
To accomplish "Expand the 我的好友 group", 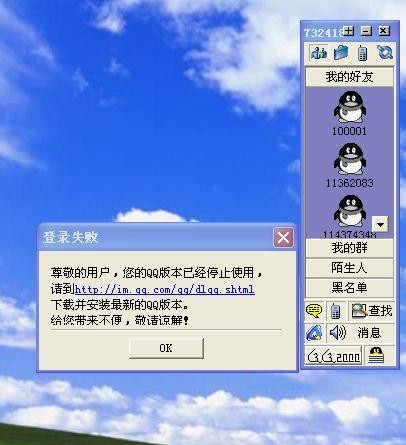I will [349, 77].
